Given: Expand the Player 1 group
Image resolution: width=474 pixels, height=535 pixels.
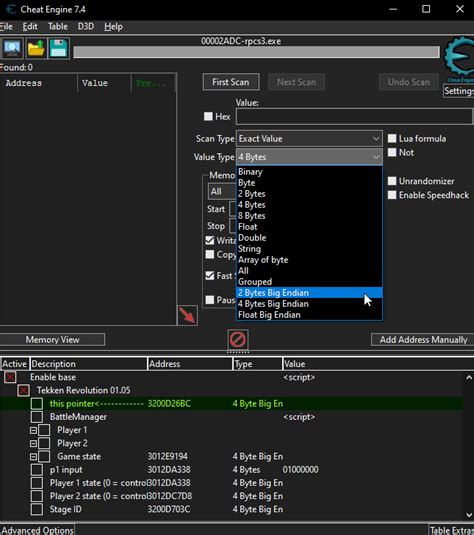Looking at the screenshot, I should point(33,430).
